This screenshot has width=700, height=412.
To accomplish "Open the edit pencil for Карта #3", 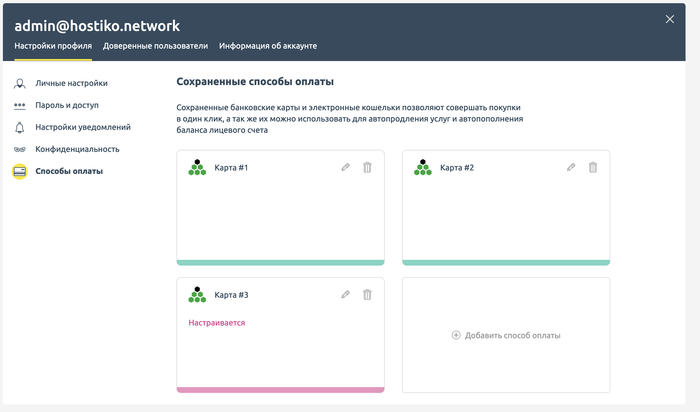I will [346, 295].
